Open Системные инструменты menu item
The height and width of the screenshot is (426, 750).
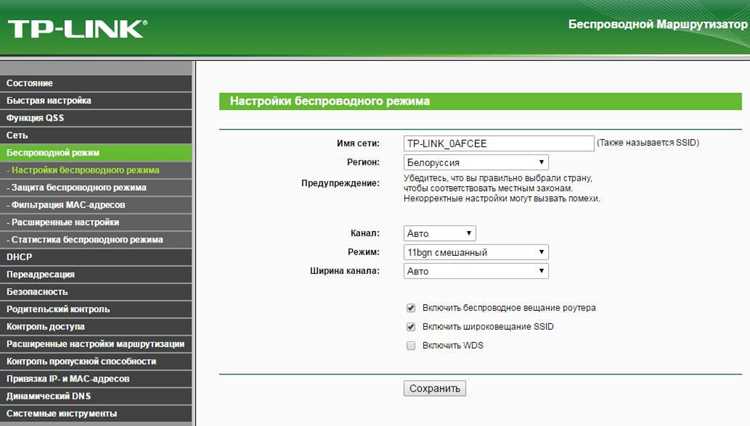(x=96, y=414)
